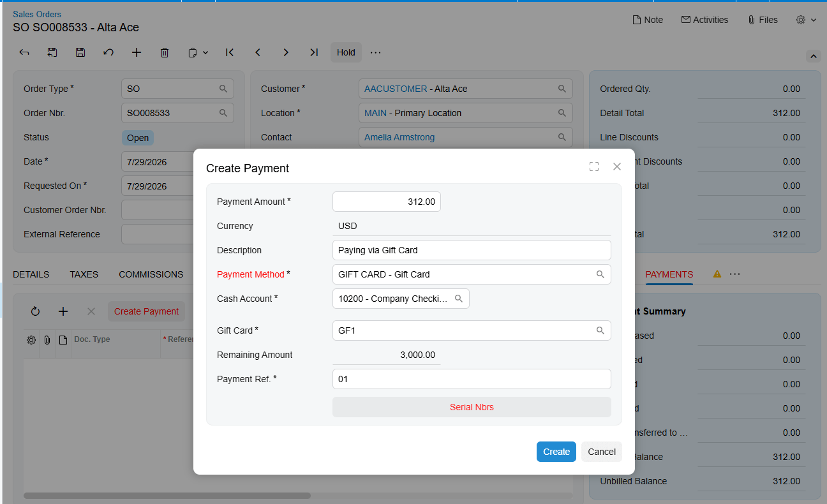Click the External Reference field
The width and height of the screenshot is (827, 504).
[x=157, y=234]
